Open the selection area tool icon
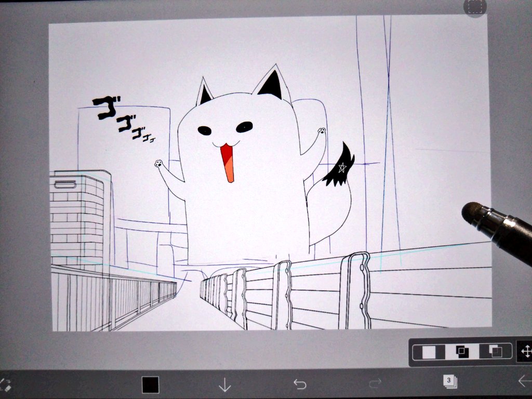The width and height of the screenshot is (532, 399). point(475,7)
